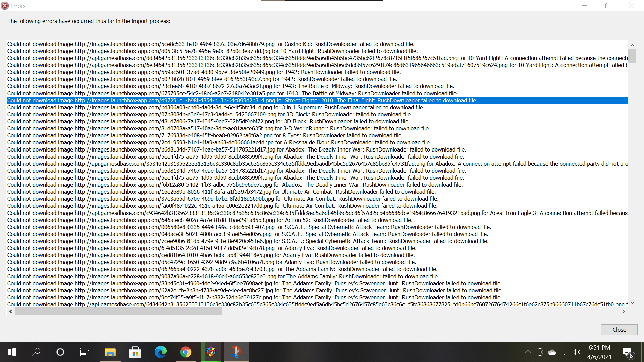Select Pugsley's Scavenger Hunt 83b45c31 line
The height and width of the screenshot is (362, 644).
tap(317, 283)
